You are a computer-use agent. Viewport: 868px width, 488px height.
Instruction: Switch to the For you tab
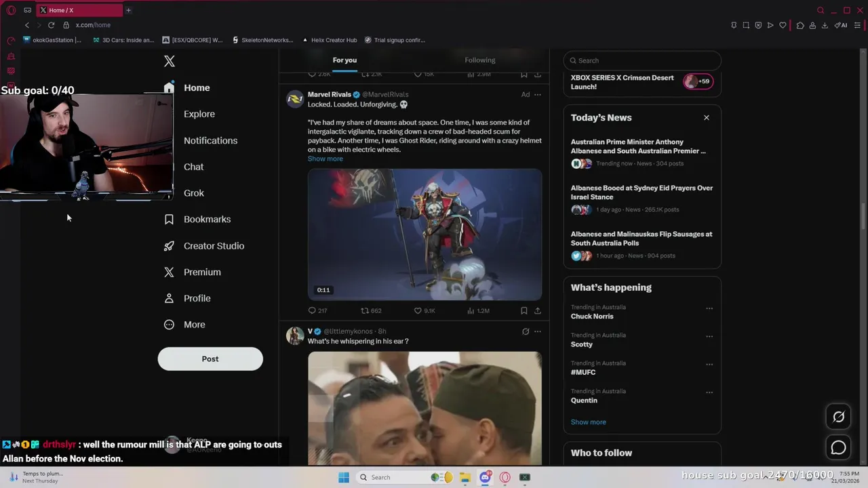tap(344, 60)
